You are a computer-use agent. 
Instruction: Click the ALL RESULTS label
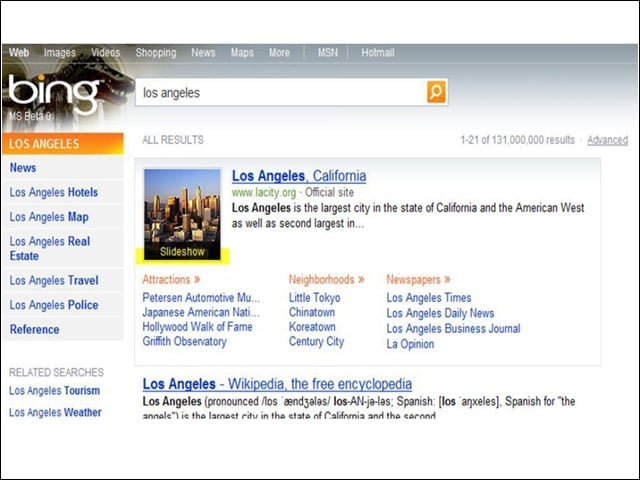pos(173,140)
